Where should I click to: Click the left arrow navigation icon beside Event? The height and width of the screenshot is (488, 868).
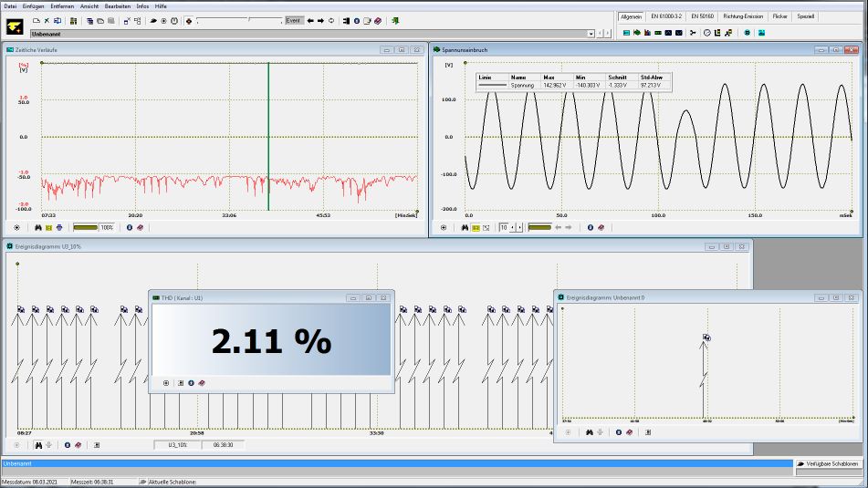310,20
